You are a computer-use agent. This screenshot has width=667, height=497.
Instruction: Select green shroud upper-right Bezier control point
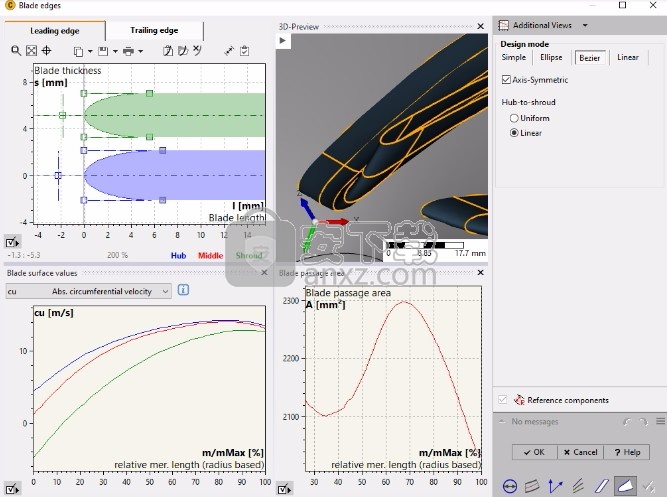tap(149, 93)
